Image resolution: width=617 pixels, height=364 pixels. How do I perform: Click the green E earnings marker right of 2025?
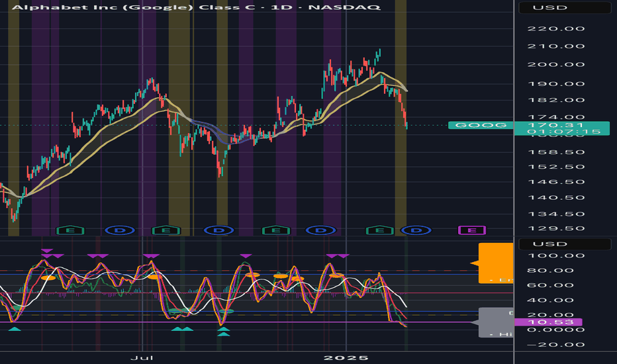coord(380,230)
